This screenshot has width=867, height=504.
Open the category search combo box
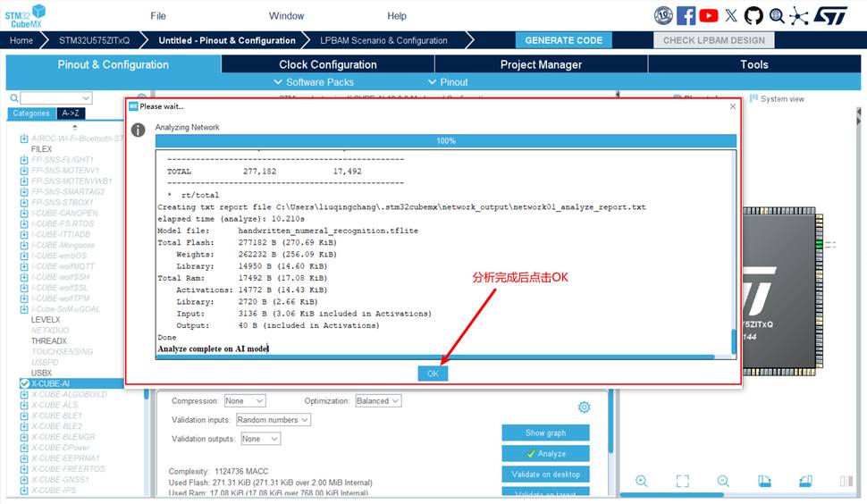click(55, 97)
